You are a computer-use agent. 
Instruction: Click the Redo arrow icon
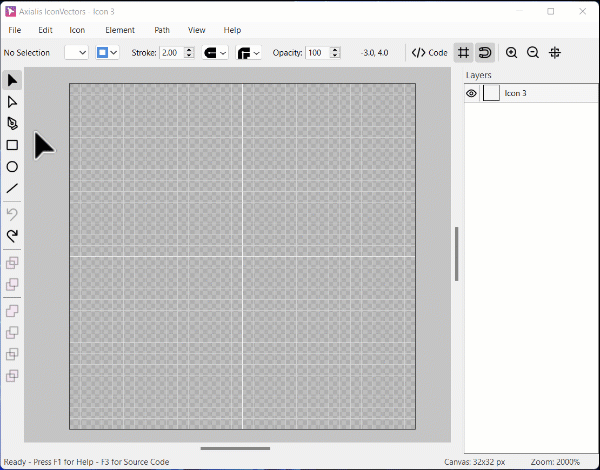click(x=12, y=236)
